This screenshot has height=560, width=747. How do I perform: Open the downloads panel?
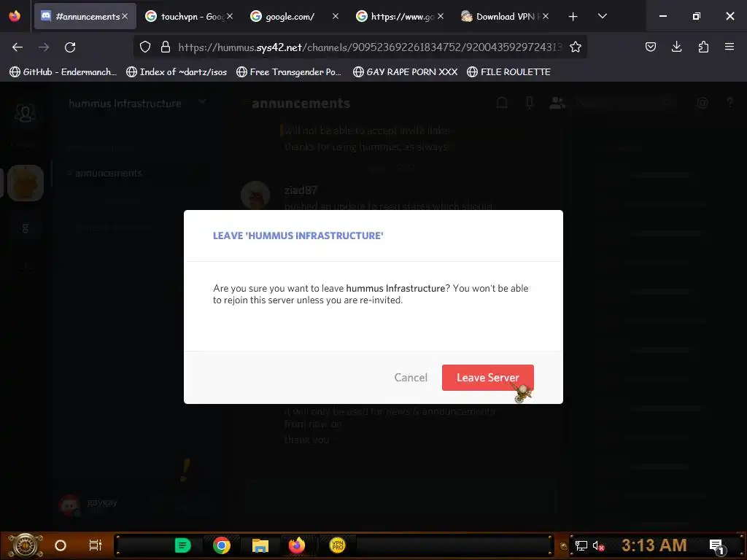point(676,47)
